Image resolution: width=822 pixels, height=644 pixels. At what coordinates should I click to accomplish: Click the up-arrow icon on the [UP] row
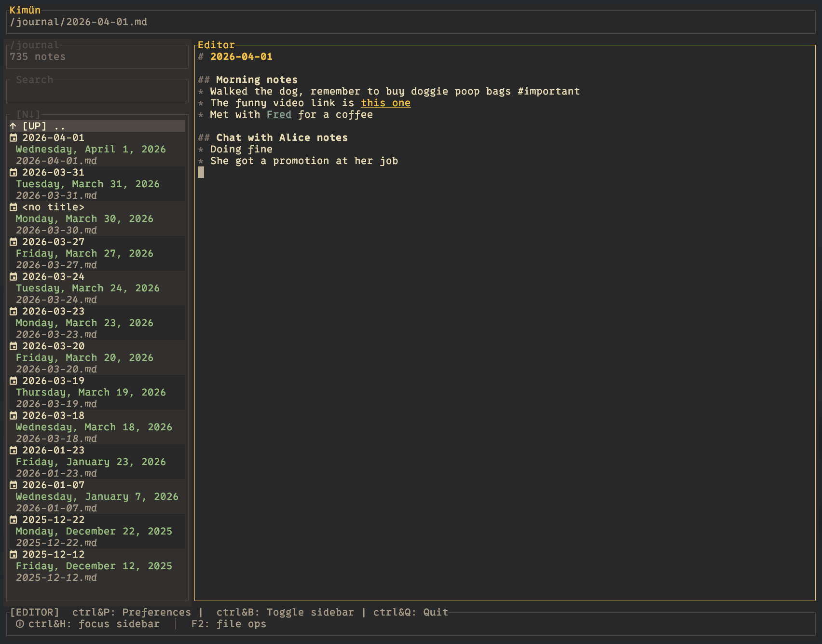pos(13,125)
